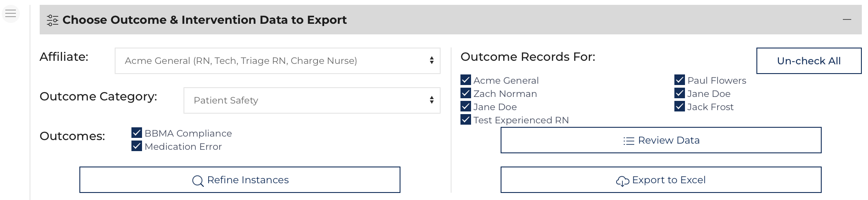Screen dimensions: 868x200
Task: Click the sliders filter icon in header
Action: (52, 20)
